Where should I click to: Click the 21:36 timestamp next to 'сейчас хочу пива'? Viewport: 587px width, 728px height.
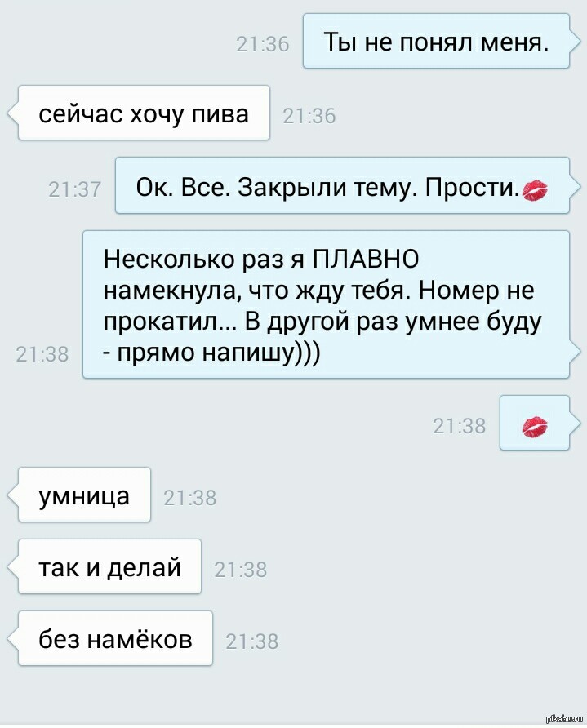point(309,116)
